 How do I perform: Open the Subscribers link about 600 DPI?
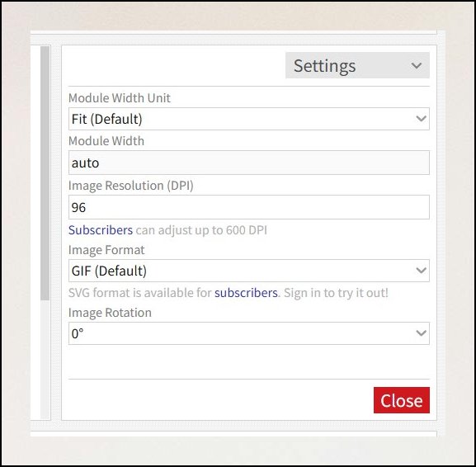[101, 230]
